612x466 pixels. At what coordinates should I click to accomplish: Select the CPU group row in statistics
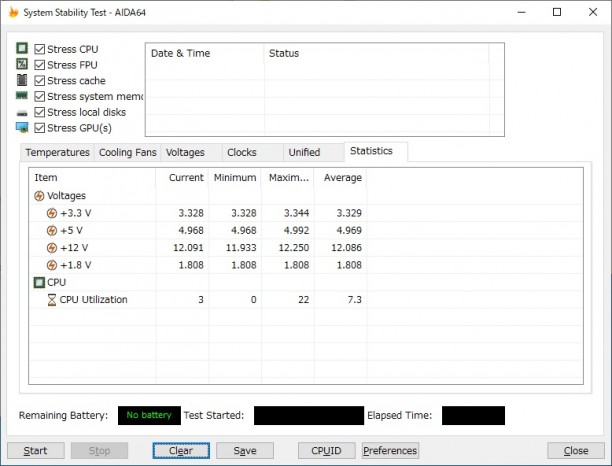(x=55, y=282)
